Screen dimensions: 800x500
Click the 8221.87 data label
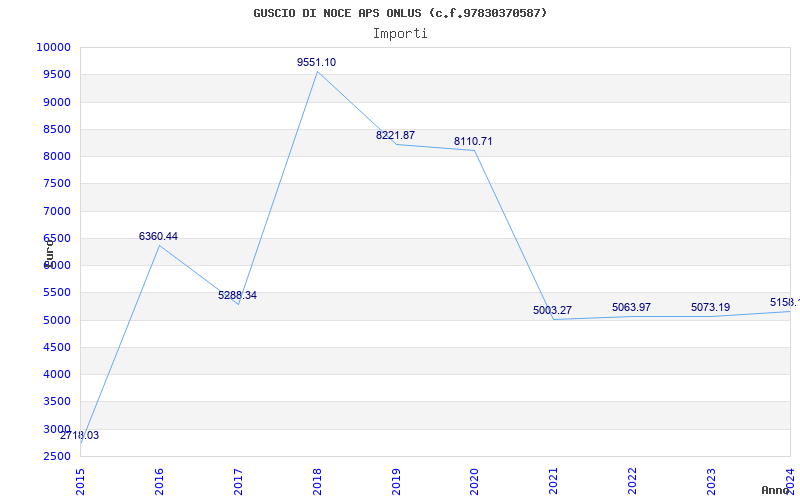click(x=395, y=135)
